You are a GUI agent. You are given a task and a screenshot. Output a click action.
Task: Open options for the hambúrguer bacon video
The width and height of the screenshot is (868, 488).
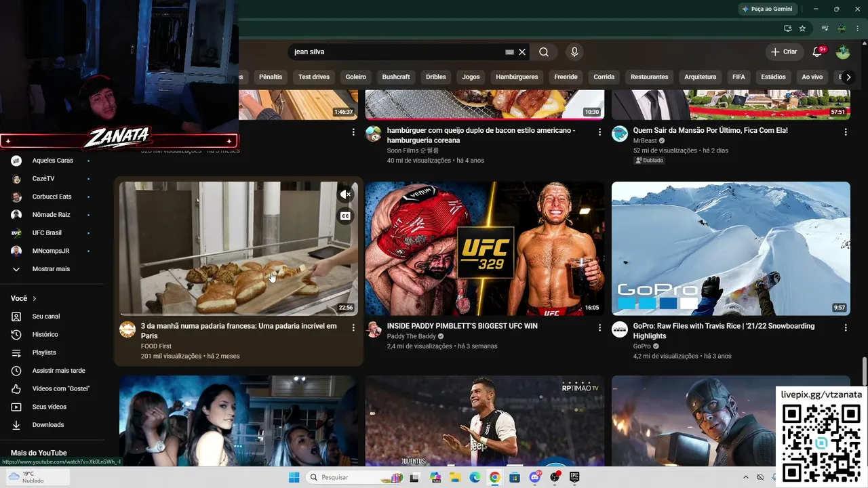click(x=599, y=132)
